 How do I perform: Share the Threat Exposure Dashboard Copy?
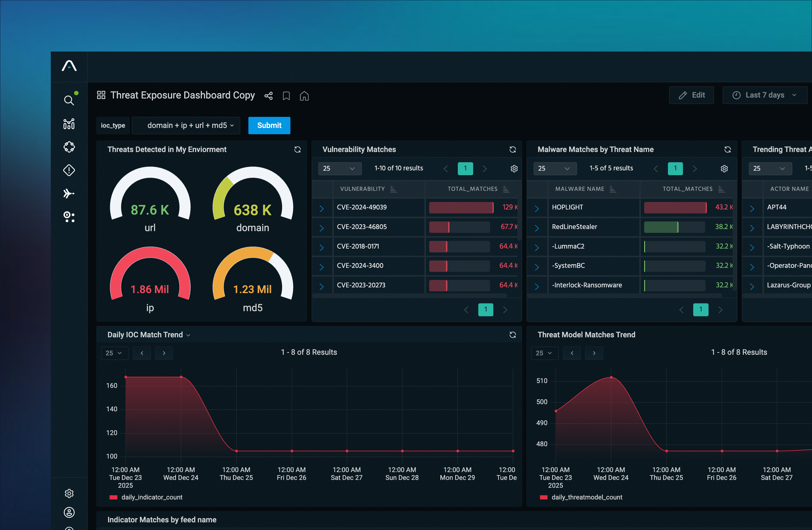(269, 96)
